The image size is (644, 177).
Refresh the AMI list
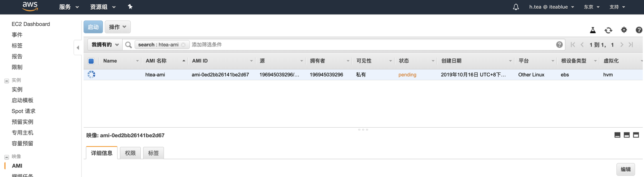coord(608,30)
